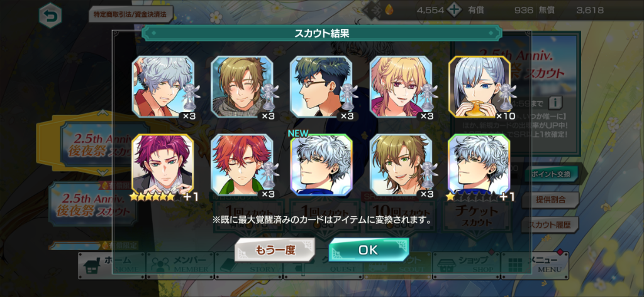Image resolution: width=644 pixels, height=297 pixels.
Task: Click the hexagonal back arrow icon
Action: click(50, 16)
